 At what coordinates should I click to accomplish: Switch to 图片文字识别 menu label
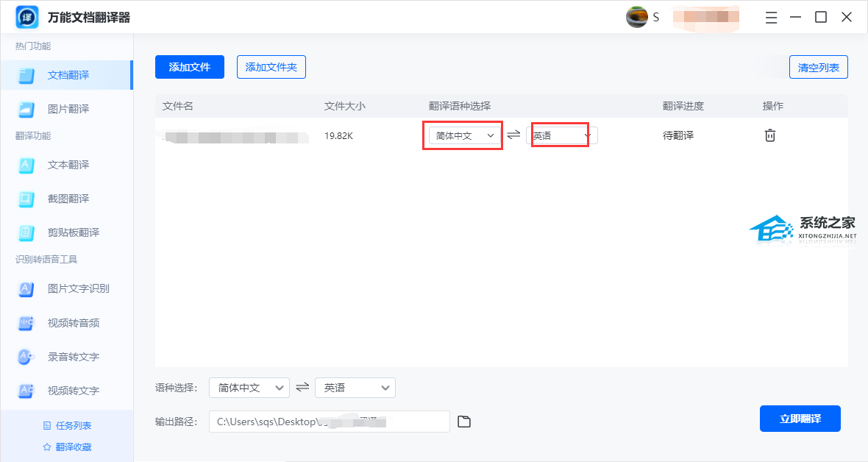coord(79,288)
